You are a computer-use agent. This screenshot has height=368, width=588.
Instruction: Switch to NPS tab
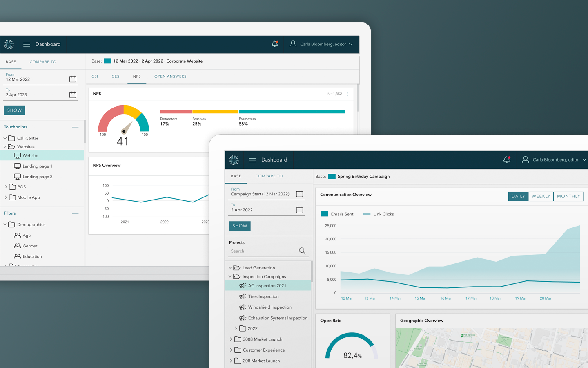pyautogui.click(x=137, y=76)
